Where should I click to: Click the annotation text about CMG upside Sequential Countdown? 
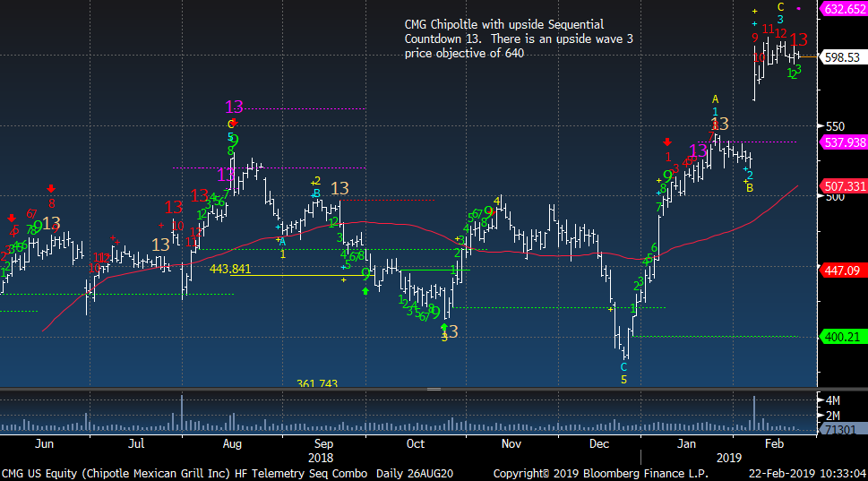(519, 39)
